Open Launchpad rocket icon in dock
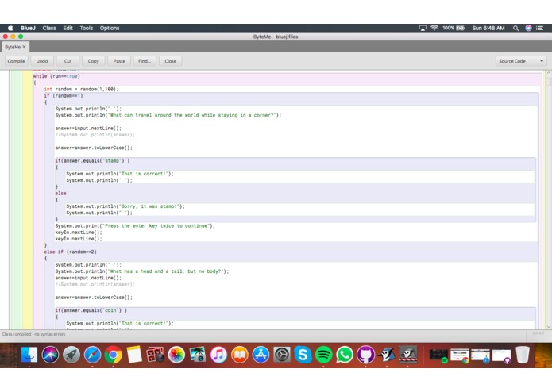 pyautogui.click(x=71, y=355)
